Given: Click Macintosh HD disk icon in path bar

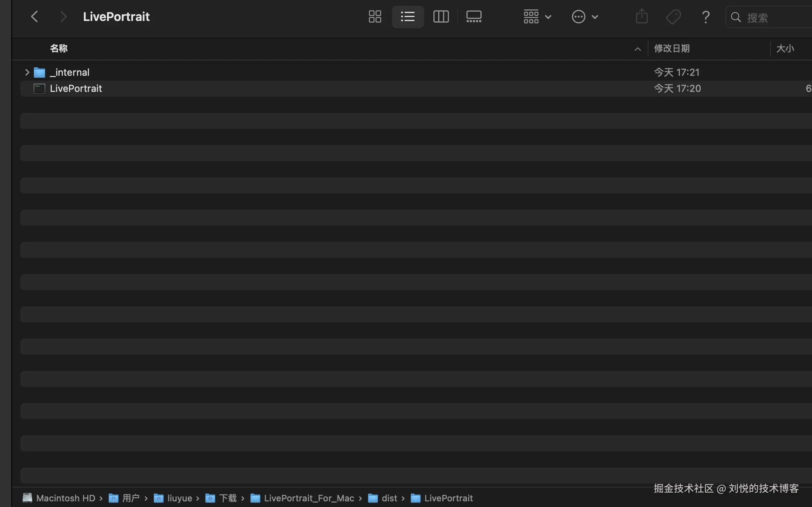Looking at the screenshot, I should tap(27, 498).
